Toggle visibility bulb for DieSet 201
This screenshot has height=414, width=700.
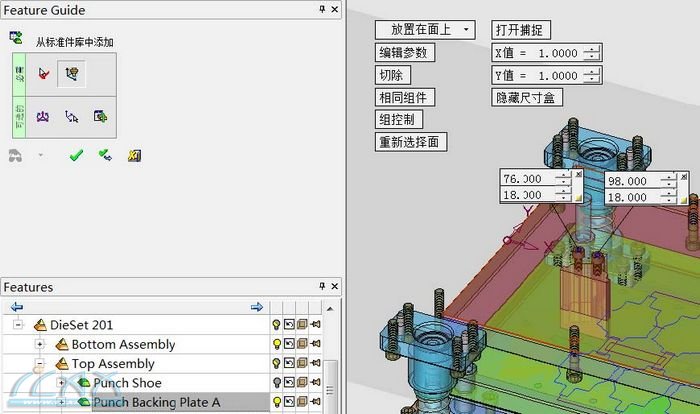(276, 325)
